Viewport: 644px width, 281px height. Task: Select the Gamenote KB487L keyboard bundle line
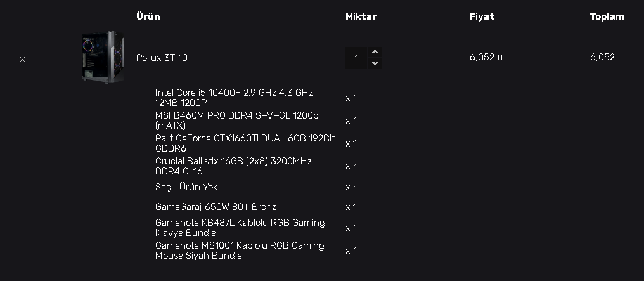240,227
